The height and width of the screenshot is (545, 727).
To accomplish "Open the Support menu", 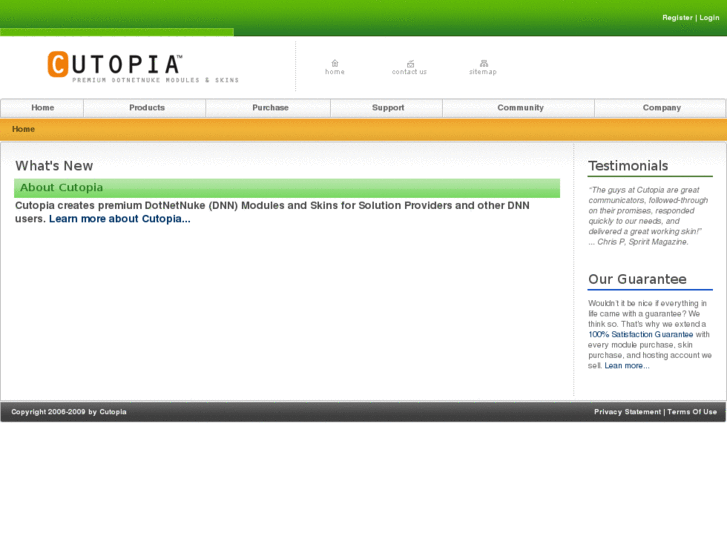I will coord(388,108).
